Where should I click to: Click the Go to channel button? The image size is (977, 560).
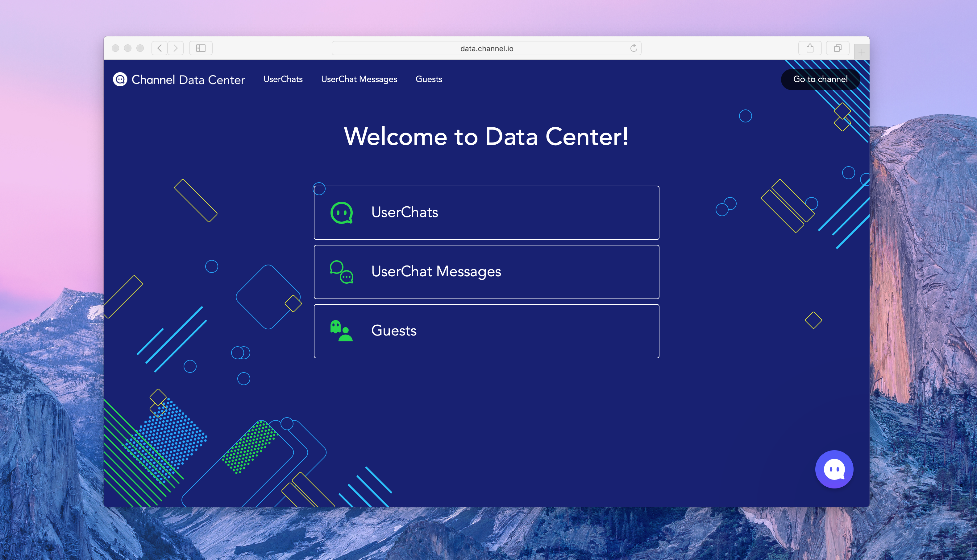click(x=820, y=79)
